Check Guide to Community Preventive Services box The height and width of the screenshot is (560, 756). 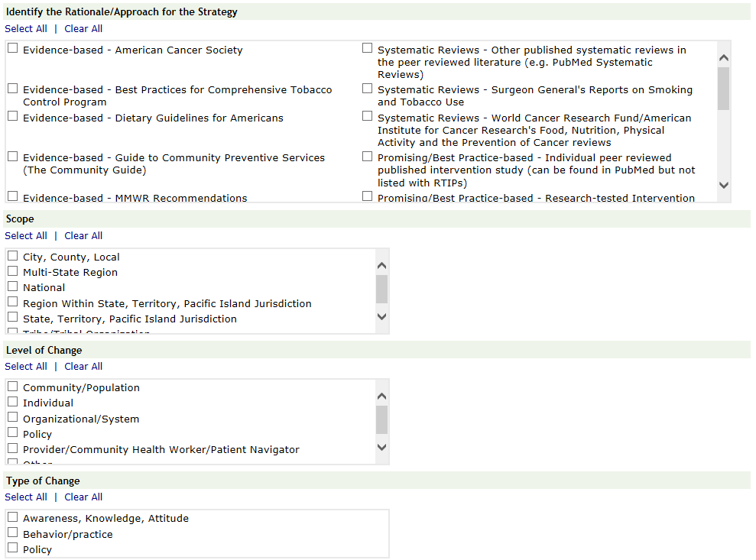click(13, 157)
